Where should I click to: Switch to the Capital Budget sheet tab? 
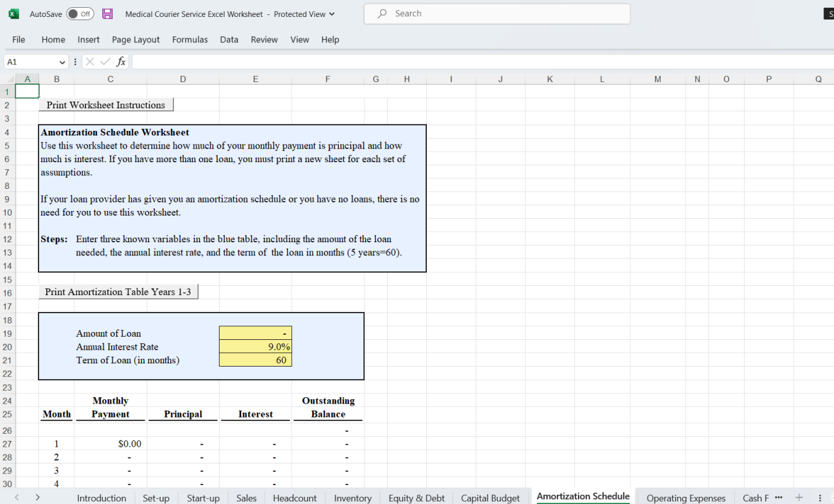coord(491,498)
